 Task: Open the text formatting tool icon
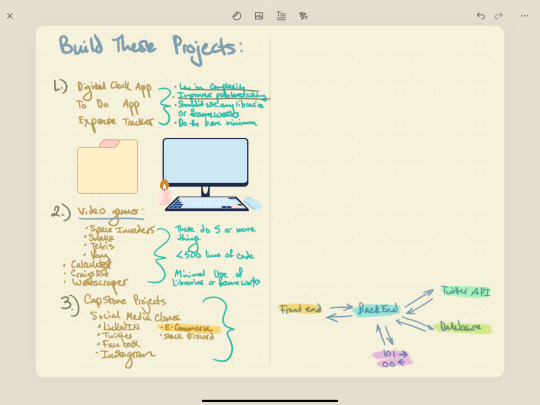(x=281, y=16)
